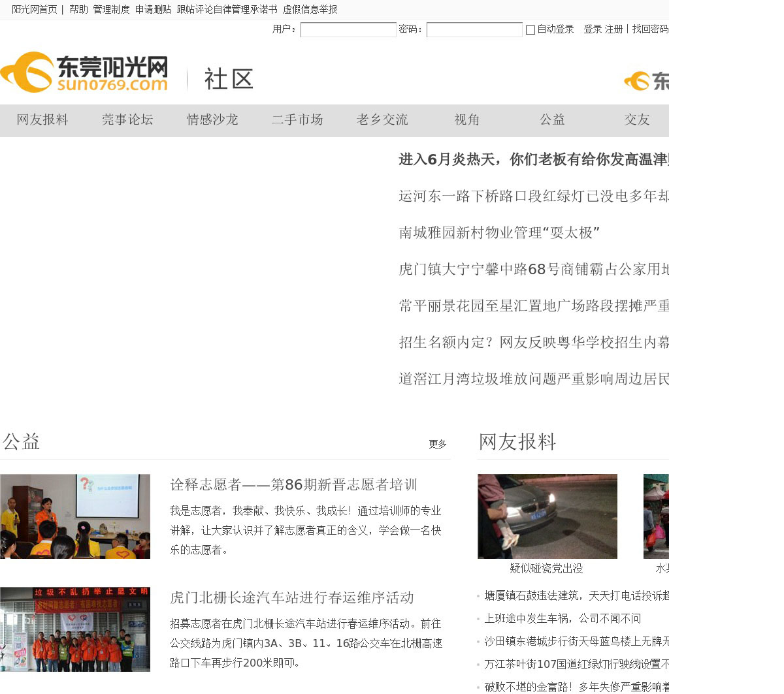Viewport: 784px width, 694px height.
Task: Open the 老乡交流 navigation tab
Action: 382,120
